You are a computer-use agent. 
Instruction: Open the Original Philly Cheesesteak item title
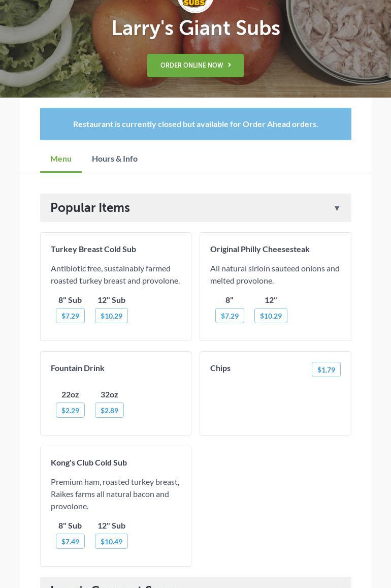click(x=259, y=249)
